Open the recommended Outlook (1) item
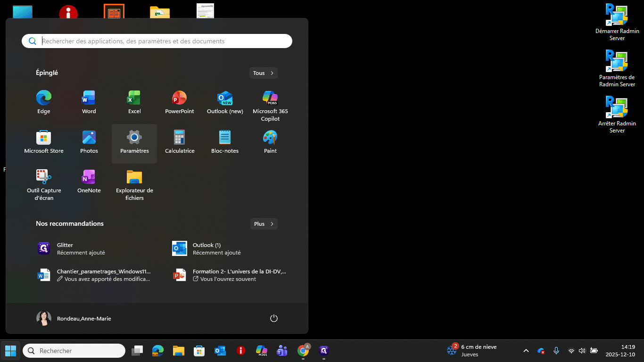Screen dimensions: 644x362 [x=225, y=249]
